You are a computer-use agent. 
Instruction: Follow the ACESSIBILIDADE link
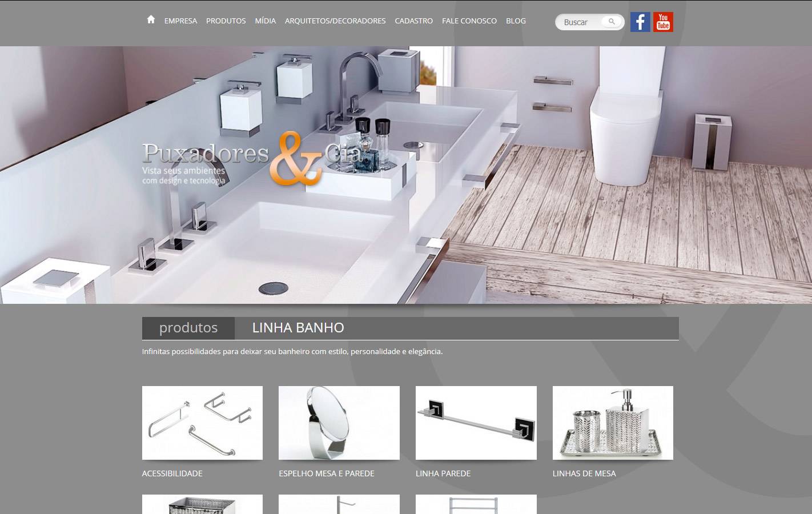point(172,473)
